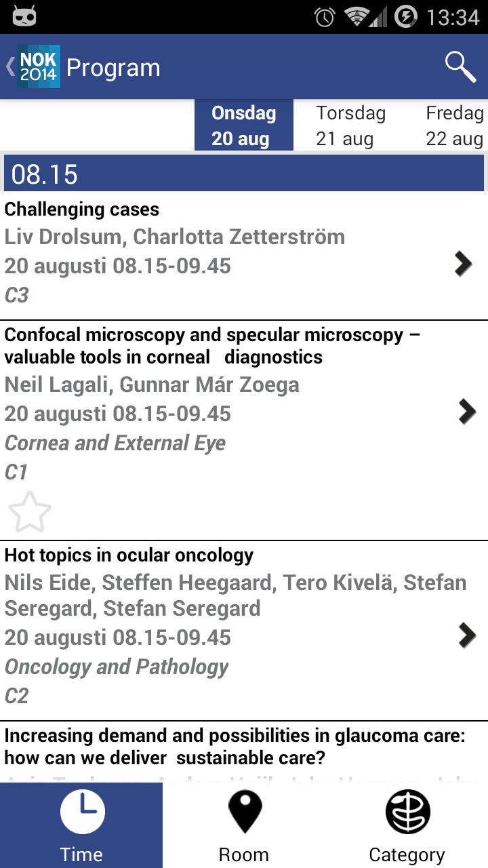Tap the 08.15 time slot header
The width and height of the screenshot is (488, 868).
point(244,174)
